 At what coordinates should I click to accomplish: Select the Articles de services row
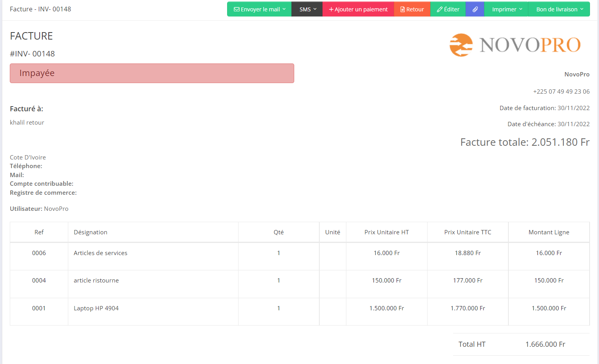click(100, 253)
